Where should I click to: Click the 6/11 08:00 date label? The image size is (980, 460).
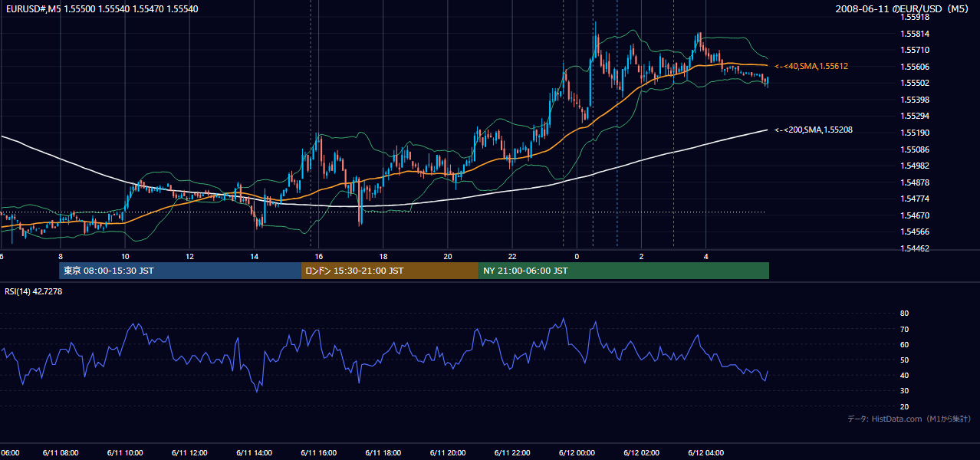tap(60, 452)
